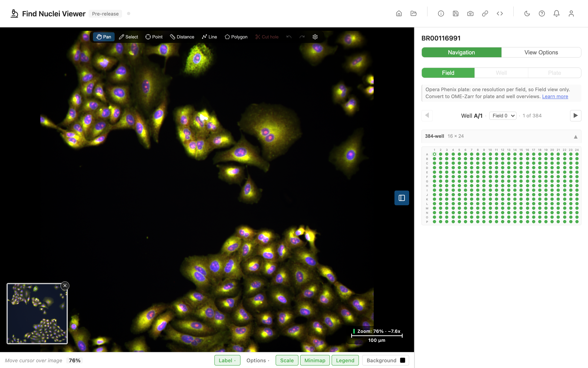Open the Options dropdown menu

click(258, 360)
